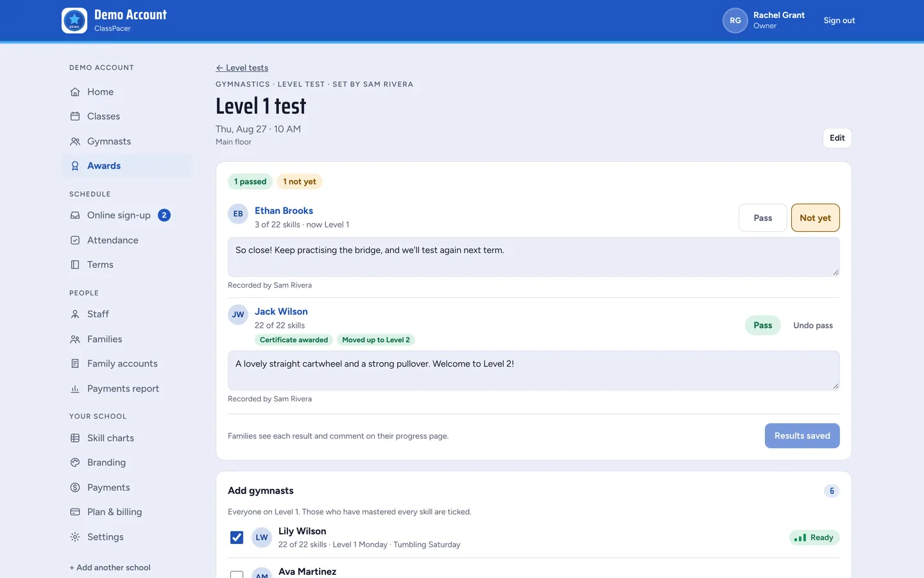
Task: Click the Pass badge for Jack Wilson
Action: pyautogui.click(x=763, y=326)
